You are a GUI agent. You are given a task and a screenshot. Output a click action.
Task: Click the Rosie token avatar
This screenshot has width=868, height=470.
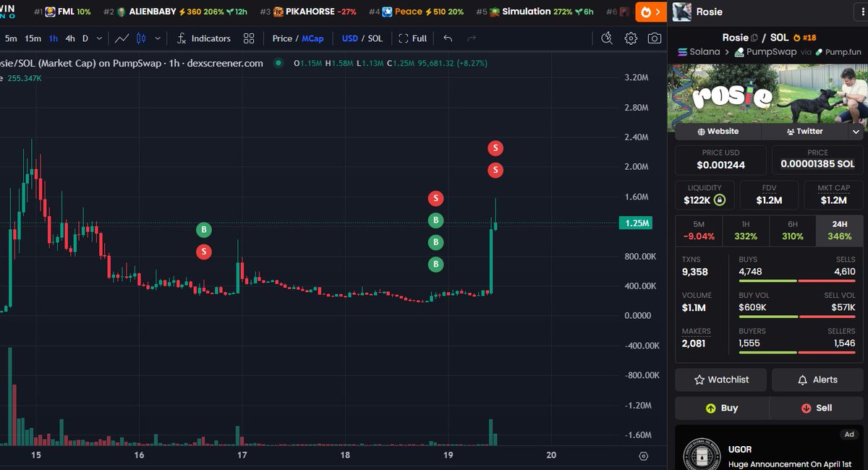(x=682, y=12)
